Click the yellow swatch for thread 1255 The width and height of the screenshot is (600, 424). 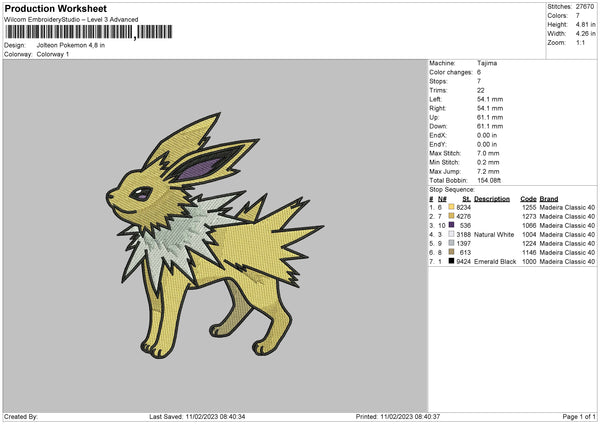451,207
